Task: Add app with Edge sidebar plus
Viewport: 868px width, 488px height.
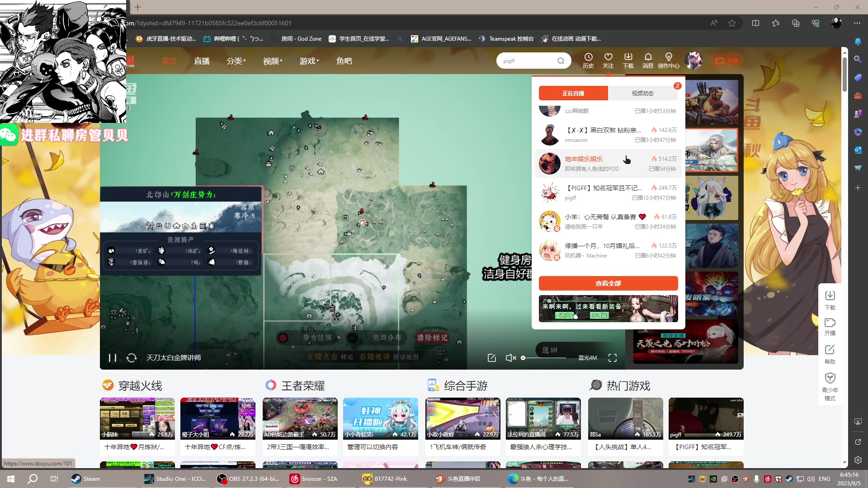Action: click(x=858, y=188)
